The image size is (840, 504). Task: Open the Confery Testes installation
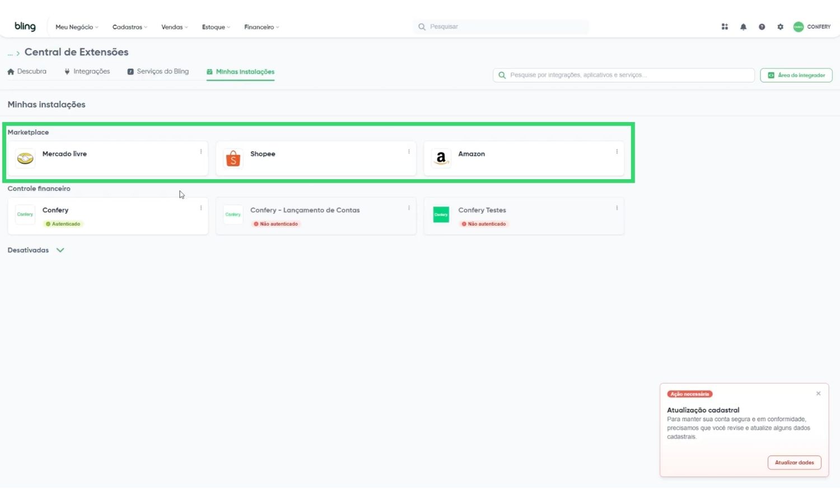coord(524,216)
